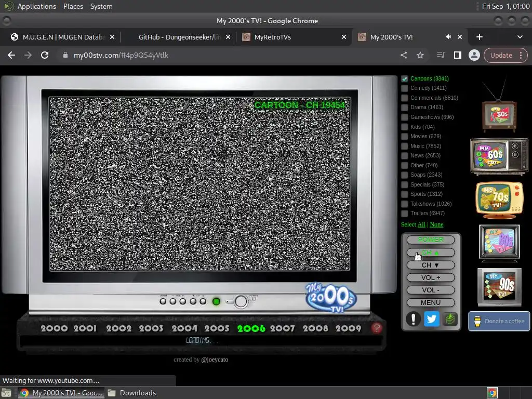Viewport: 532px width, 399px height.
Task: Click the TV's round power slider knob
Action: tap(241, 301)
